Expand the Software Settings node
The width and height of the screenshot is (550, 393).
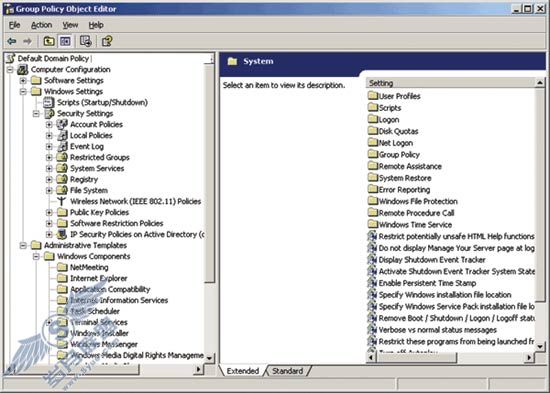point(23,81)
